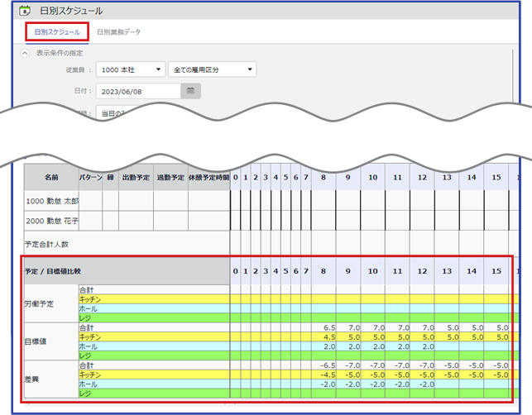Collapse the 表示条件の指定 section

(25, 53)
